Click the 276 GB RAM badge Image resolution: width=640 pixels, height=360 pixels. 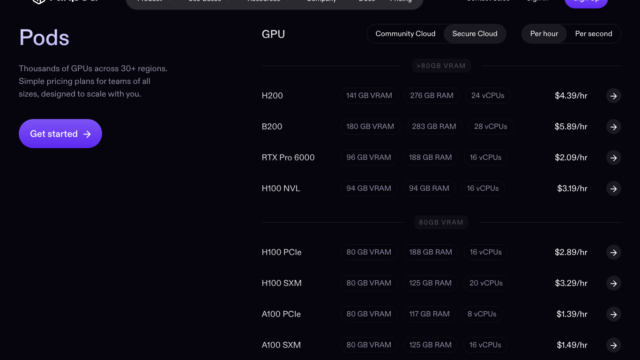(x=431, y=96)
